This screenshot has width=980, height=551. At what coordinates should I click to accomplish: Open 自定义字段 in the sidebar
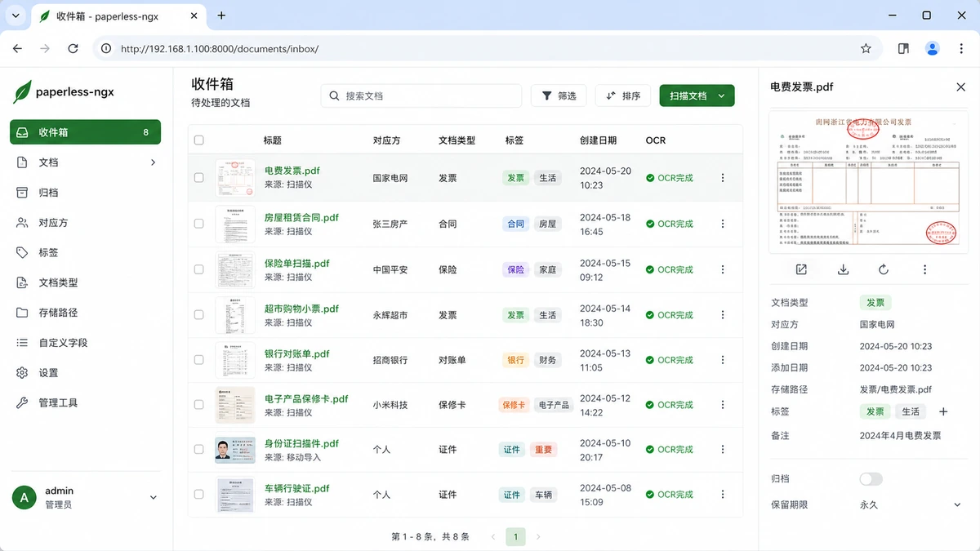pos(85,343)
